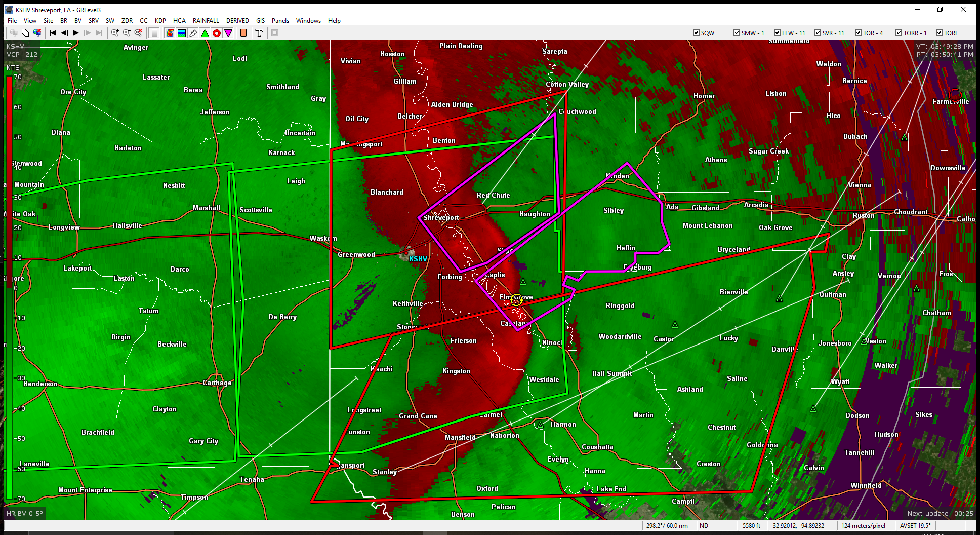Open the GIS menu

click(x=261, y=21)
